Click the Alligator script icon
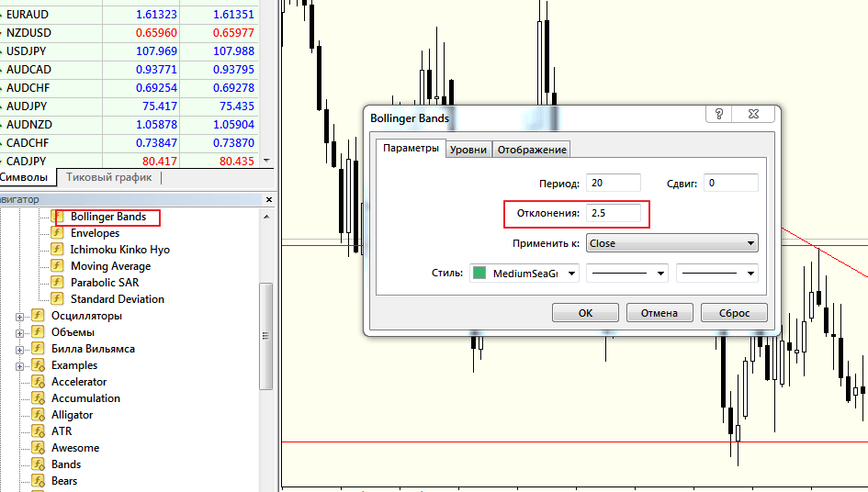868x492 pixels. tap(38, 415)
